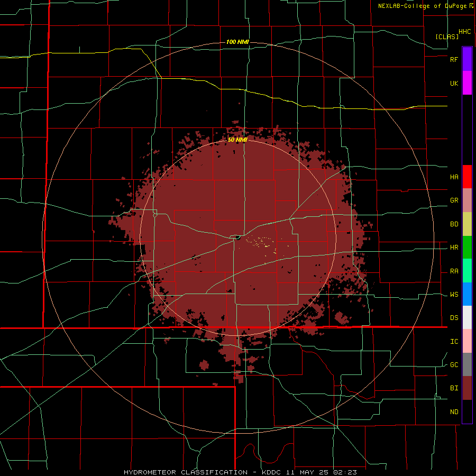Click the HR legend label
Image resolution: width=476 pixels, height=476 pixels.
(x=454, y=248)
